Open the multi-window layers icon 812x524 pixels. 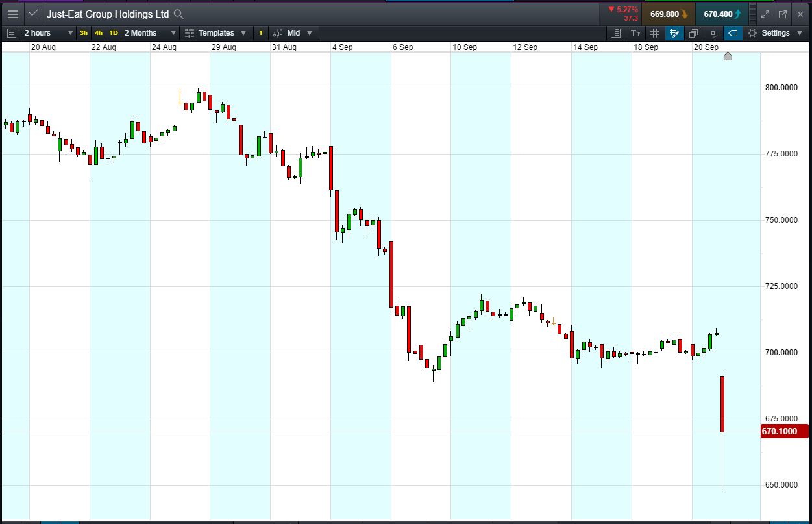point(694,33)
